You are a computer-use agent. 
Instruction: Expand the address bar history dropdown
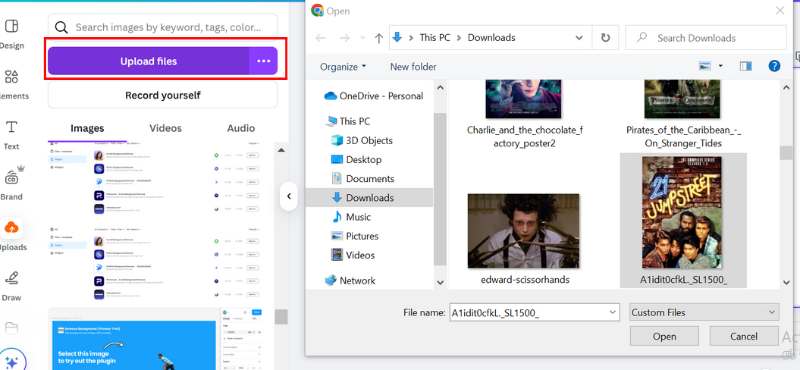point(579,38)
